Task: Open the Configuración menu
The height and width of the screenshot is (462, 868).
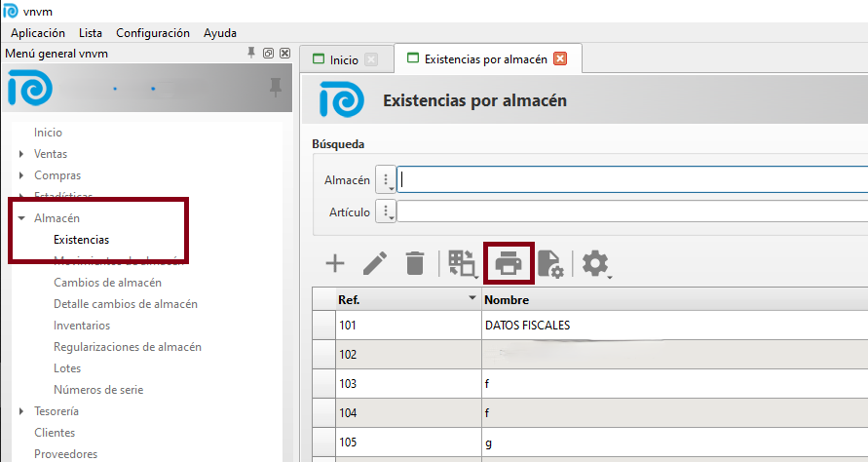Action: (x=153, y=33)
